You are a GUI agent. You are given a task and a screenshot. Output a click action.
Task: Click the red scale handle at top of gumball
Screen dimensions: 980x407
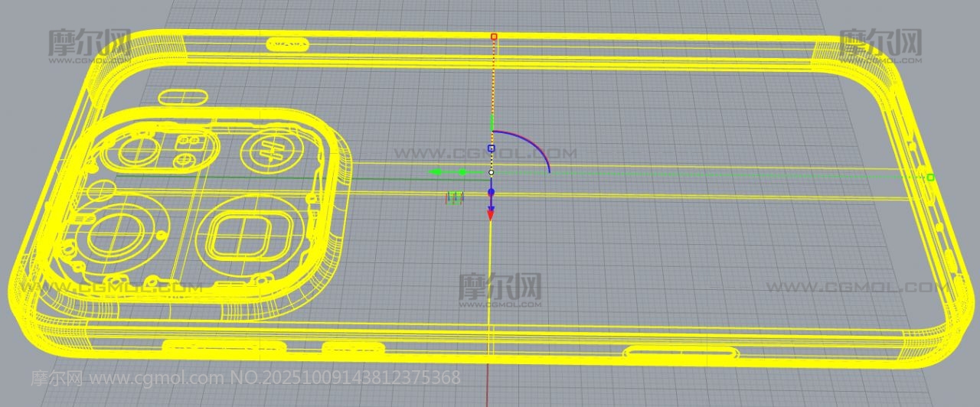pos(494,36)
